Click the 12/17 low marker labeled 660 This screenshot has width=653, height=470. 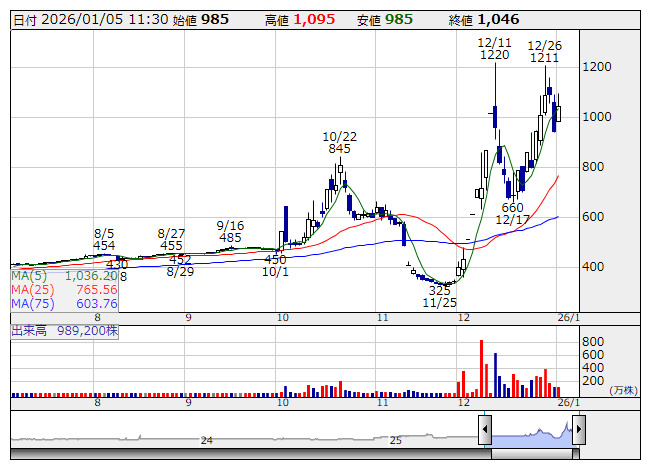click(x=512, y=213)
